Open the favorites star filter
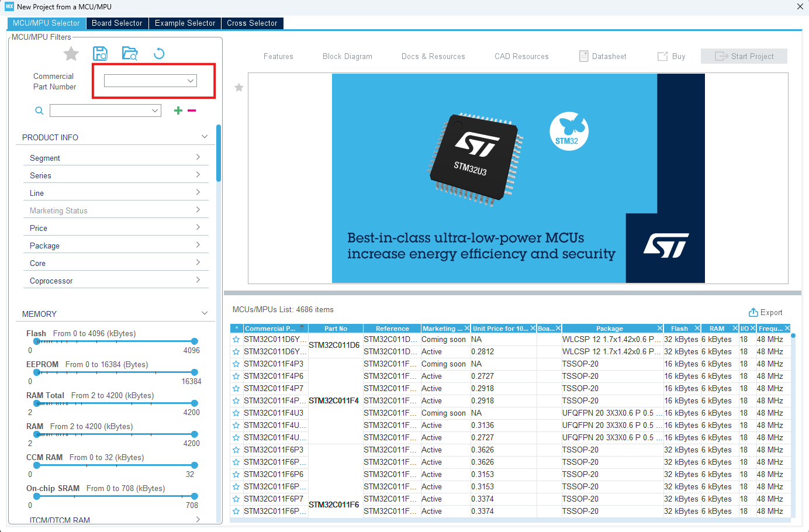Viewport: 809px width, 532px height. [71, 53]
